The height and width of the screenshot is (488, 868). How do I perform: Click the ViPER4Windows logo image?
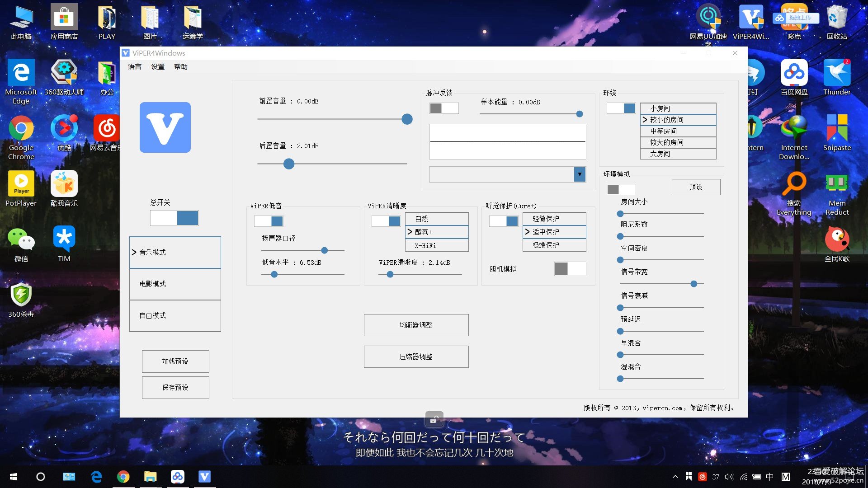click(x=165, y=127)
